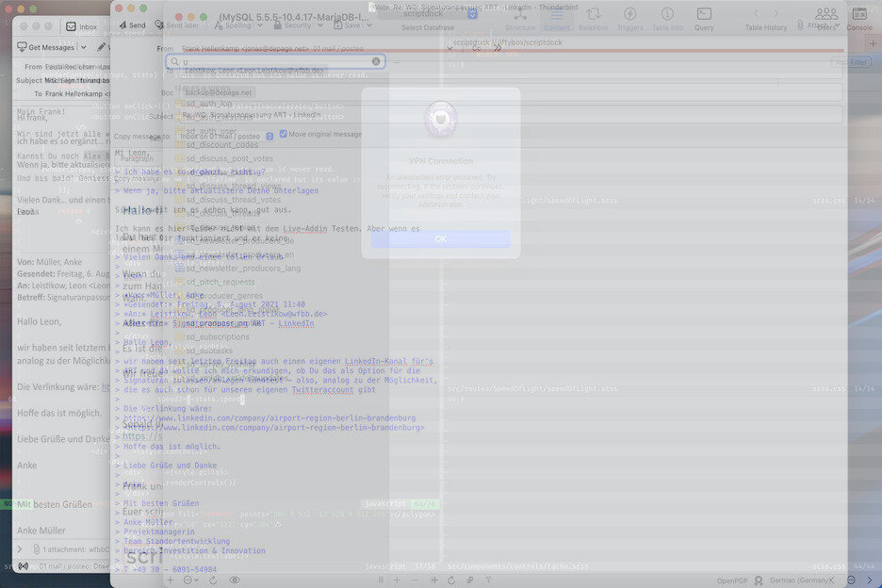This screenshot has height=588, width=882.
Task: Select the sd_discount_codes table
Action: pyautogui.click(x=217, y=144)
